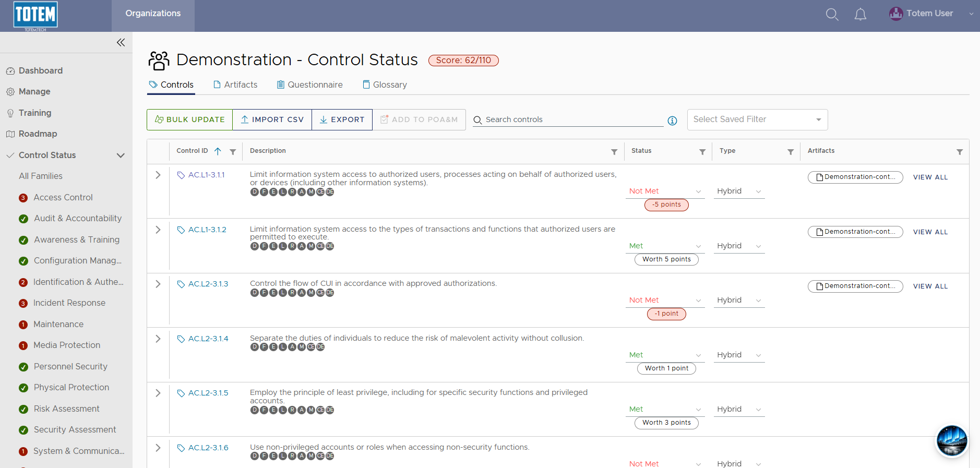Open the Type column filter
Image resolution: width=980 pixels, height=468 pixels.
pyautogui.click(x=791, y=152)
